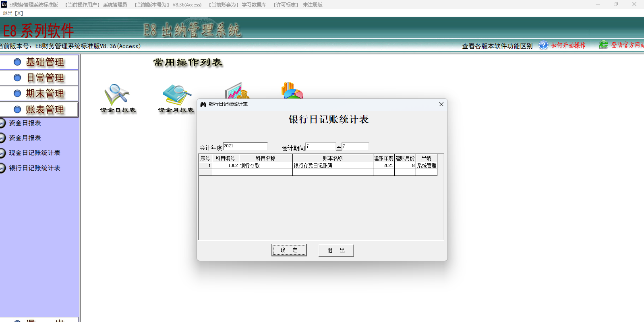Open the 资金日报表 magnifier icon
Viewport: 644px width, 322px height.
pyautogui.click(x=117, y=95)
